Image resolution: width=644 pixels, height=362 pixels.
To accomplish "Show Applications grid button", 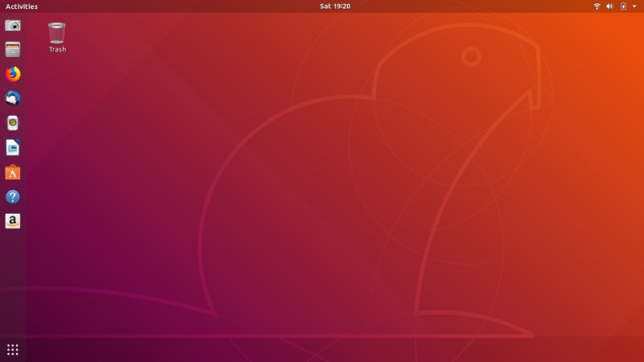I will click(13, 350).
